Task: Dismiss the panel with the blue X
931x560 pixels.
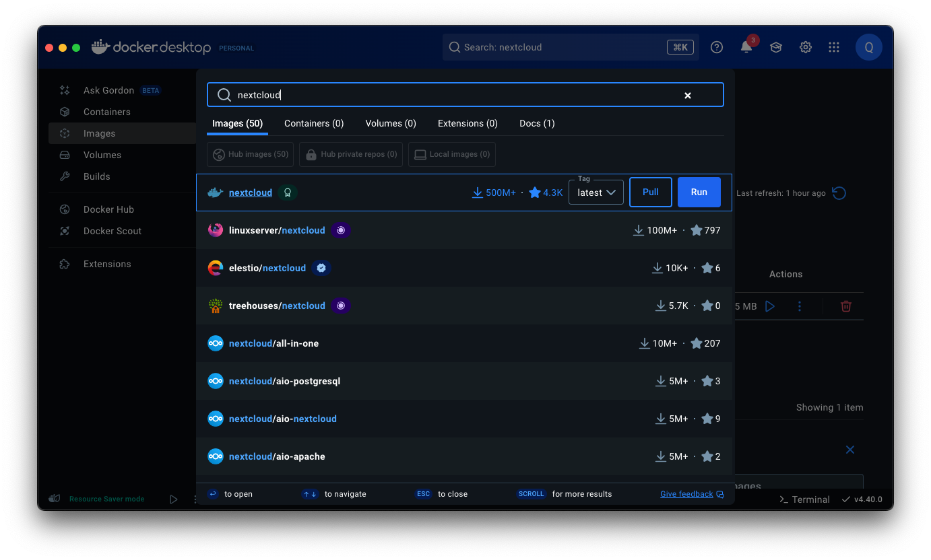Action: click(850, 450)
